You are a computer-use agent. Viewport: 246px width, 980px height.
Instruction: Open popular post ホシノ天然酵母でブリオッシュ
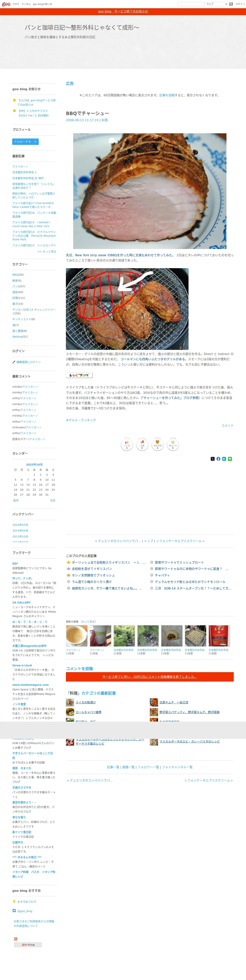point(93,575)
